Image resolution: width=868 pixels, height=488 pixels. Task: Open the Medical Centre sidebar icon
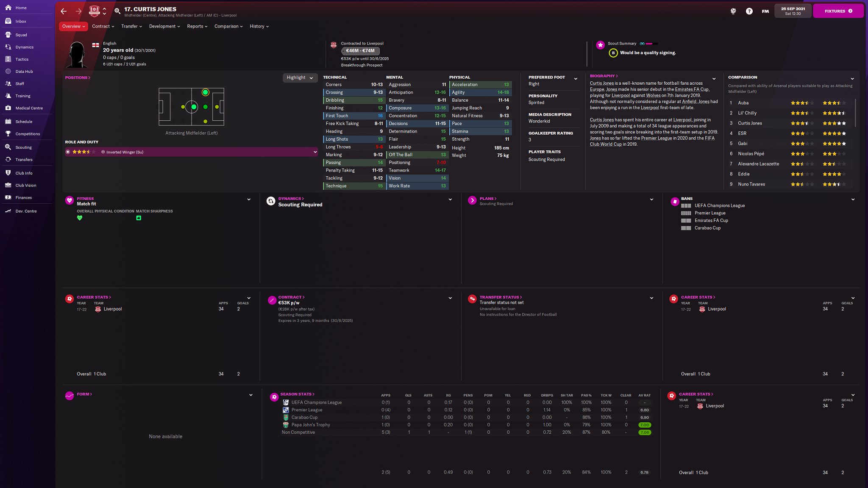[8, 108]
